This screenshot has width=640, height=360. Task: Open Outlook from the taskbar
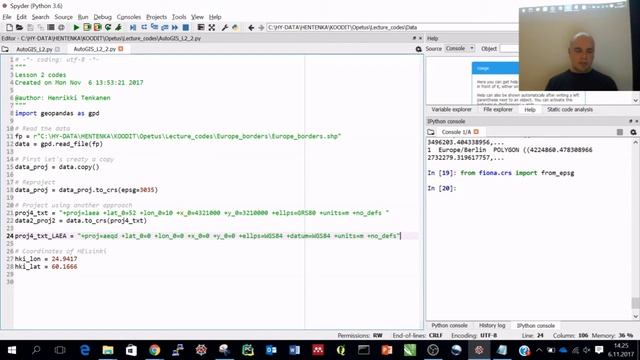(271, 350)
